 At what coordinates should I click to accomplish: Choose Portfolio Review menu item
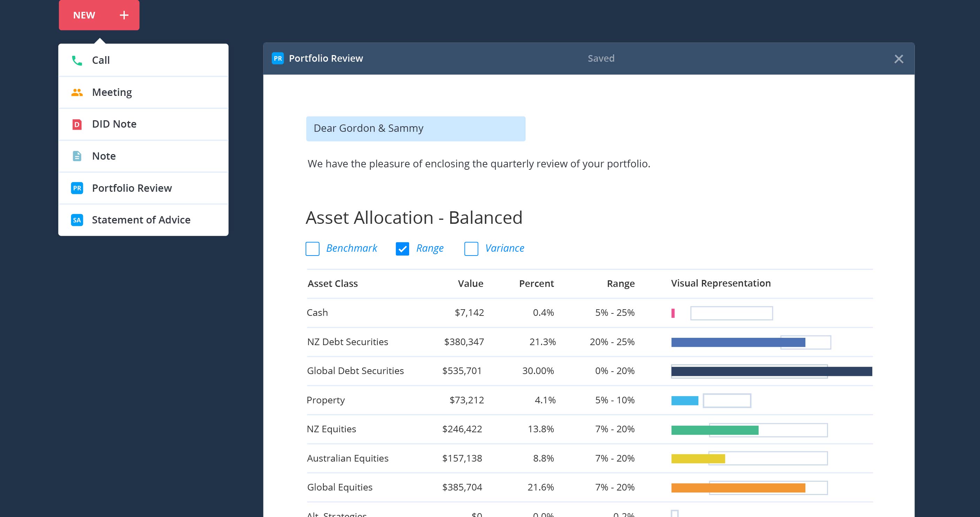point(144,188)
